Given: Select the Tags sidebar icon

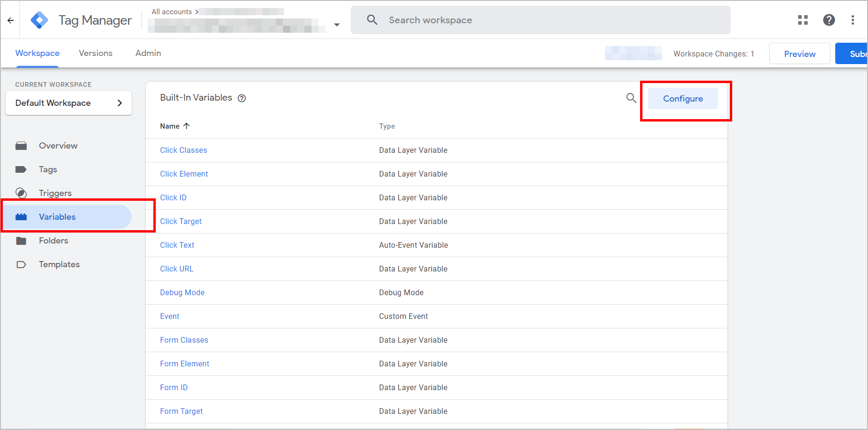Looking at the screenshot, I should tap(21, 169).
